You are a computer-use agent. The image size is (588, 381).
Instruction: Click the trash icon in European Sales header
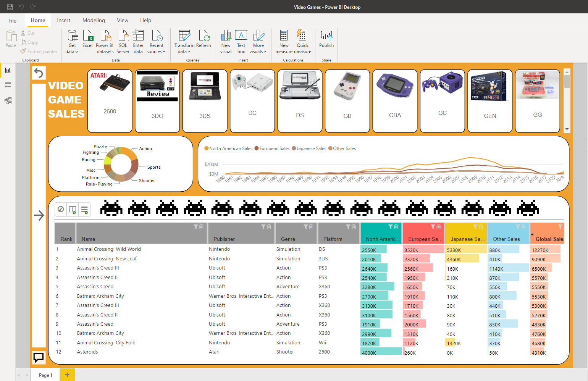click(439, 227)
